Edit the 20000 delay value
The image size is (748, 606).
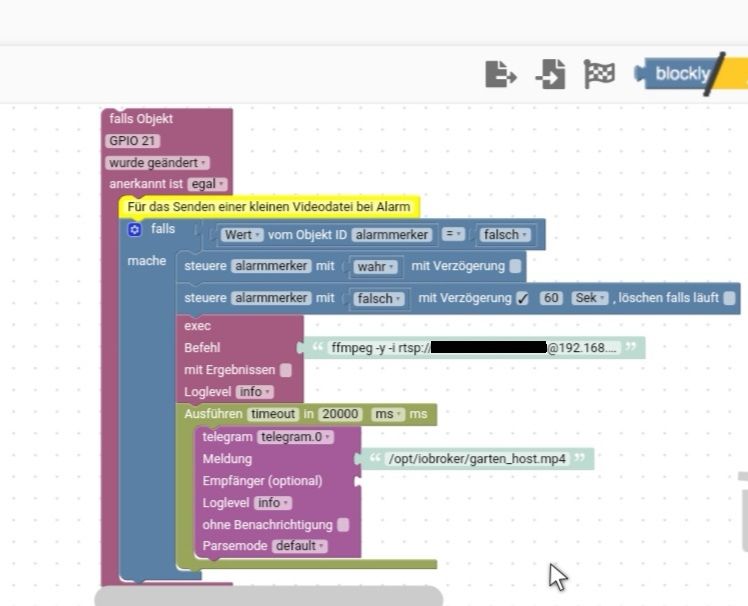(340, 414)
